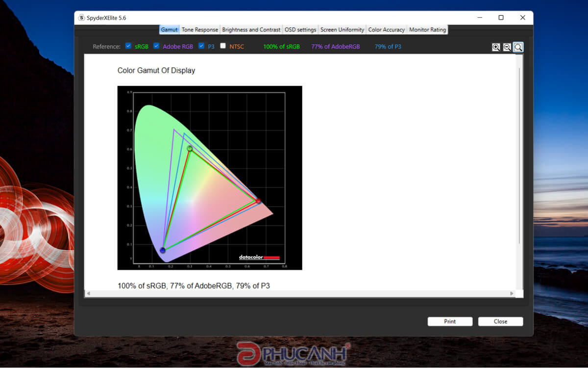Click the summary line below the chart

[x=194, y=286]
